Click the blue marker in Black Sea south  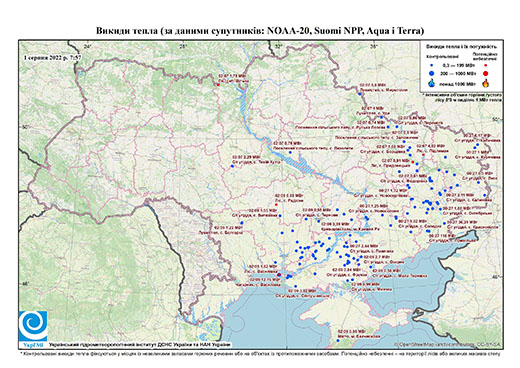point(338,340)
